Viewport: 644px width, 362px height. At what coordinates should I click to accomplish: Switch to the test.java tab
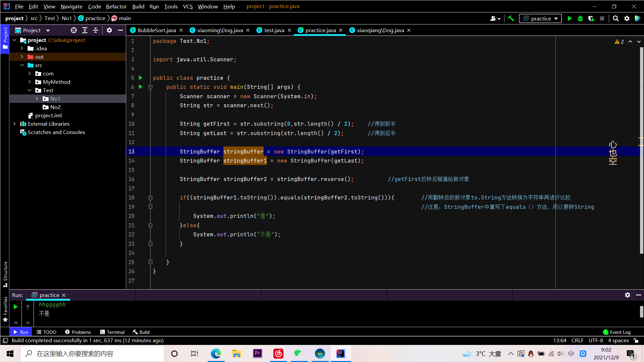click(x=273, y=30)
